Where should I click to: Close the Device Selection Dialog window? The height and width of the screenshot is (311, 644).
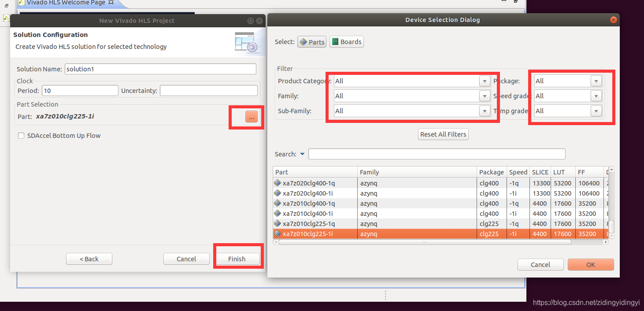613,20
